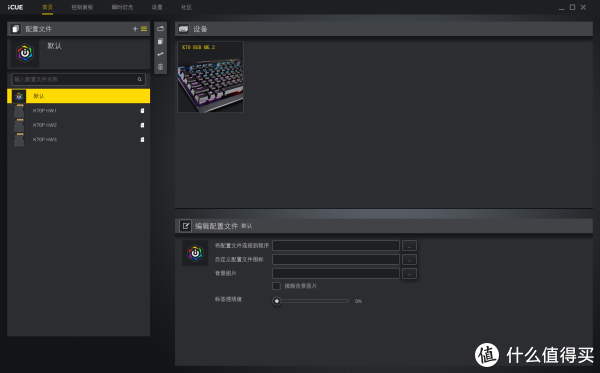
Task: Click the hardware storage icon beside K70P HW3
Action: click(142, 140)
